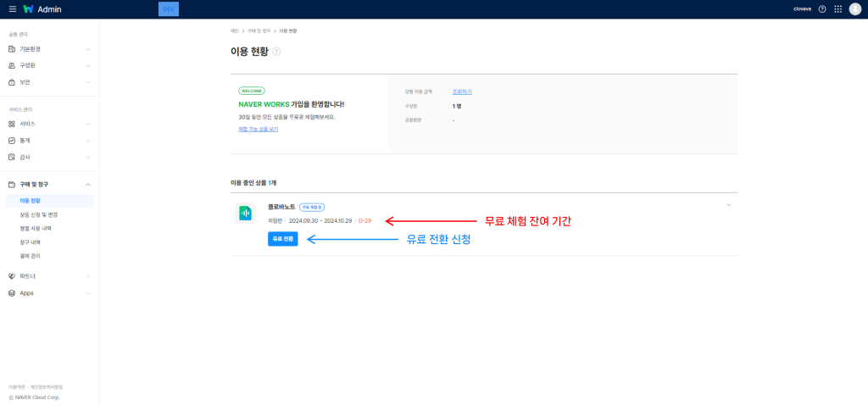The image size is (868, 405).
Task: Click the 보안 lock icon
Action: pos(12,82)
